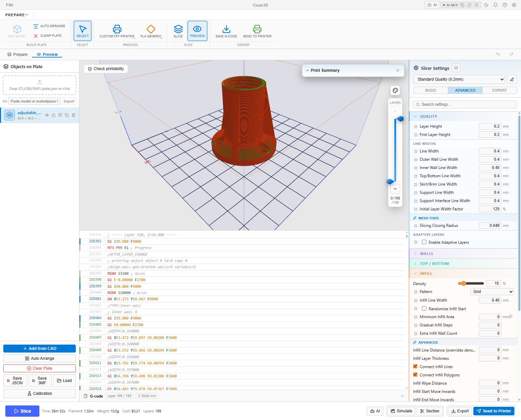Select the Preview tab
Image resolution: width=521 pixels, height=420 pixels.
click(x=47, y=54)
